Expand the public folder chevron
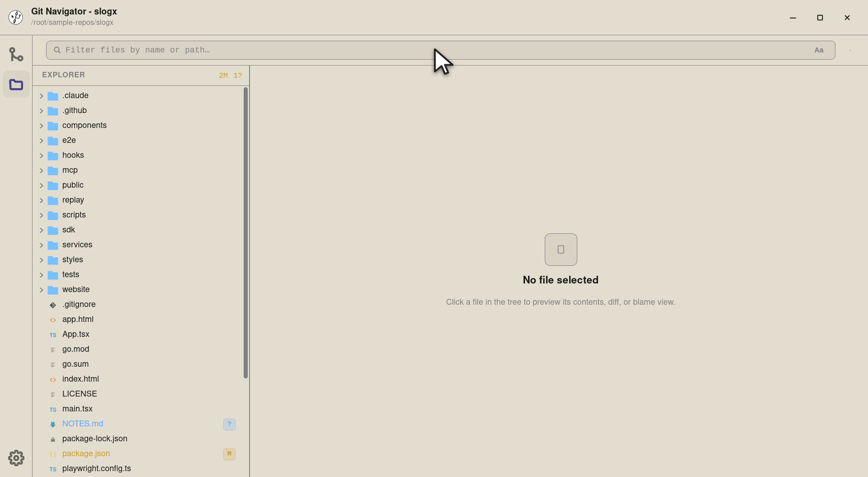 coord(42,185)
